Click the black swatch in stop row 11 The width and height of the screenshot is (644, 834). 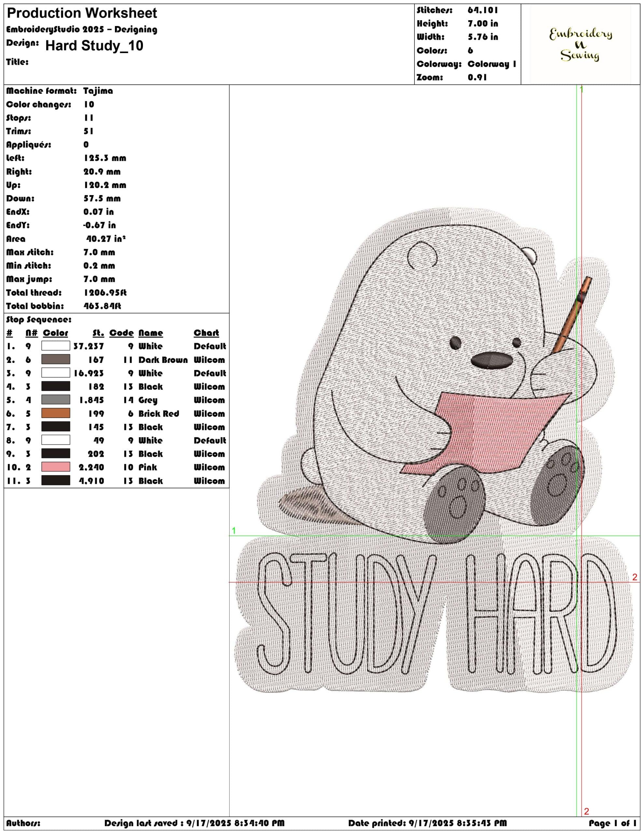(x=56, y=481)
